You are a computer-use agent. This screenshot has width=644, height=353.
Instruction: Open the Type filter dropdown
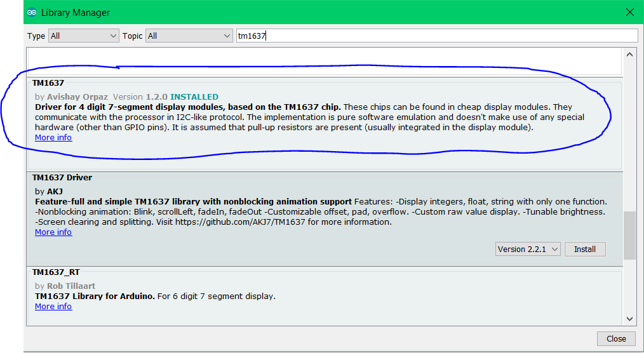click(84, 36)
